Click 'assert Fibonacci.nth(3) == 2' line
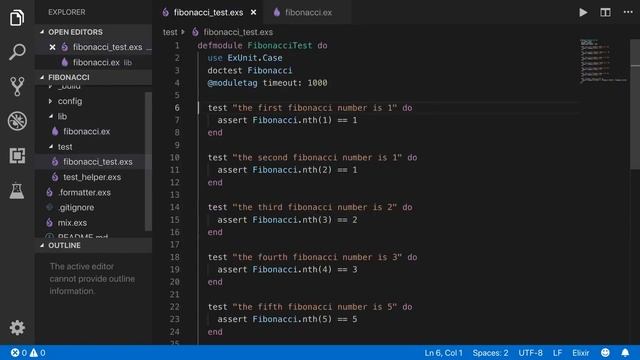The width and height of the screenshot is (640, 360). [287, 220]
